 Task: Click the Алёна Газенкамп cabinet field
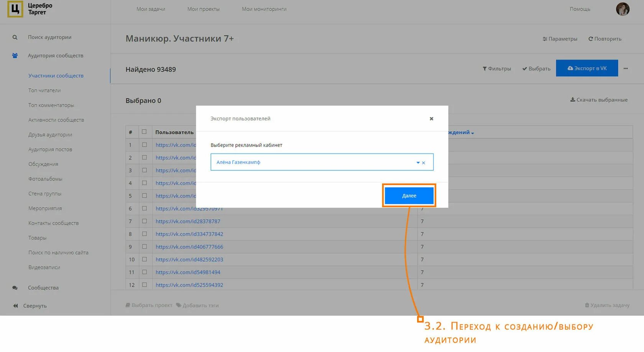pos(322,162)
